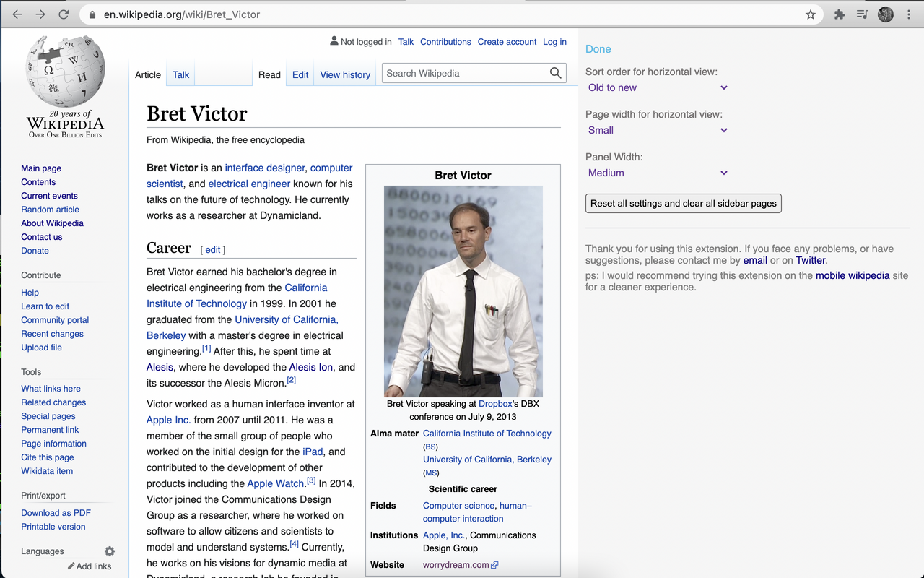Click the search magnifier icon
This screenshot has width=924, height=578.
pos(555,73)
